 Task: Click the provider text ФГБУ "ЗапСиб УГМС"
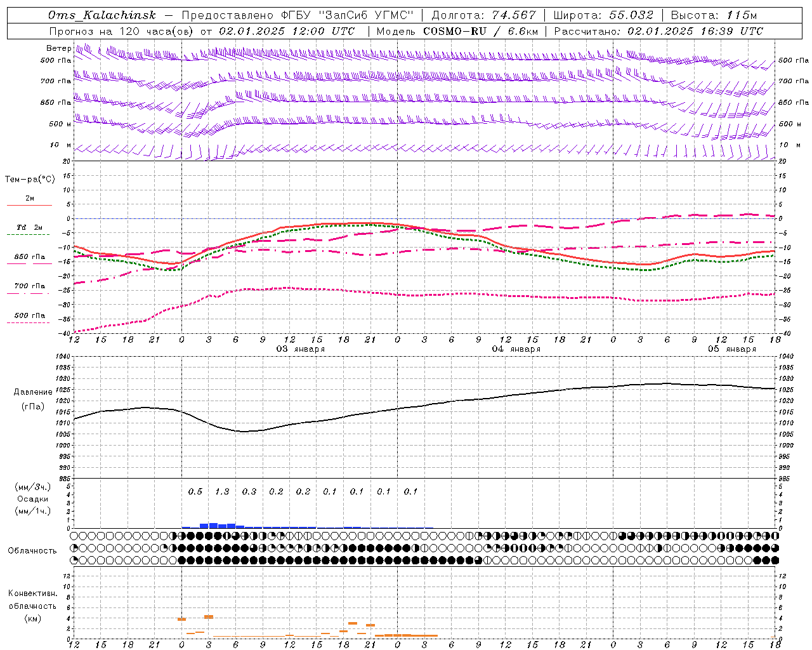click(x=347, y=15)
